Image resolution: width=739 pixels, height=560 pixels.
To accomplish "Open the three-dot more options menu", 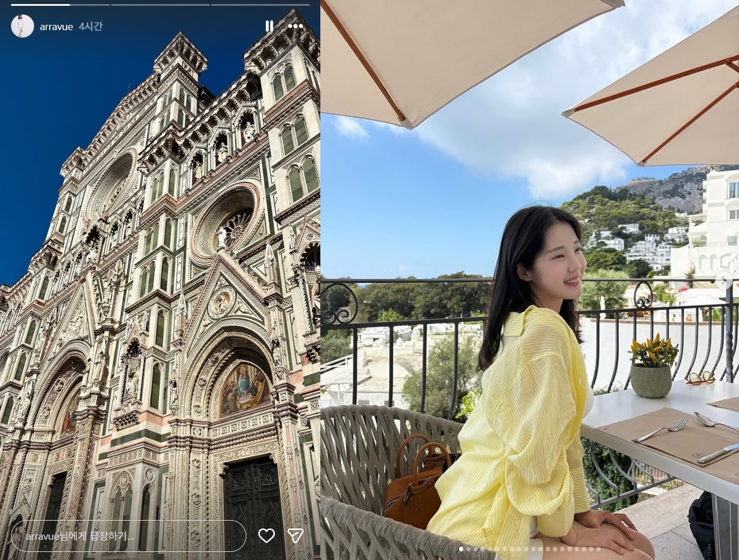I will click(x=295, y=26).
